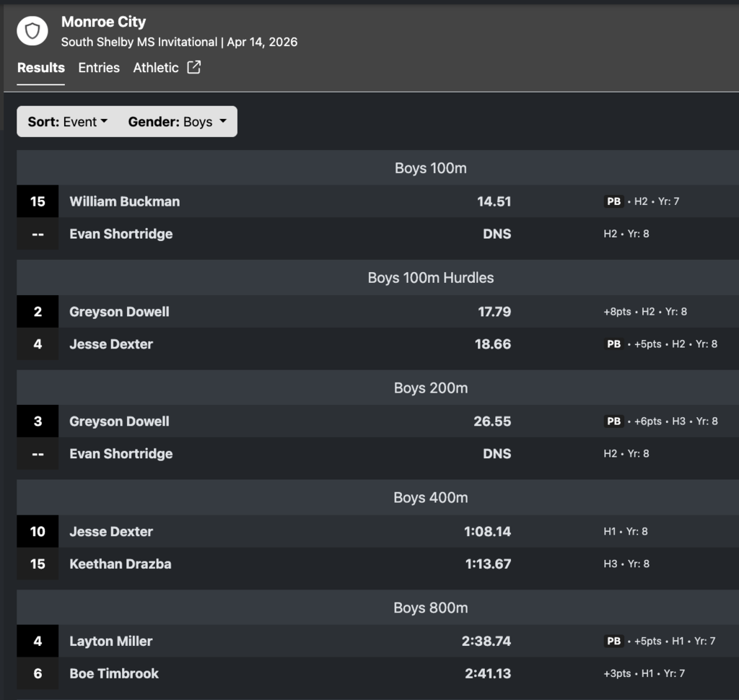Open William Buckman's athlete profile
This screenshot has width=739, height=700.
click(125, 201)
